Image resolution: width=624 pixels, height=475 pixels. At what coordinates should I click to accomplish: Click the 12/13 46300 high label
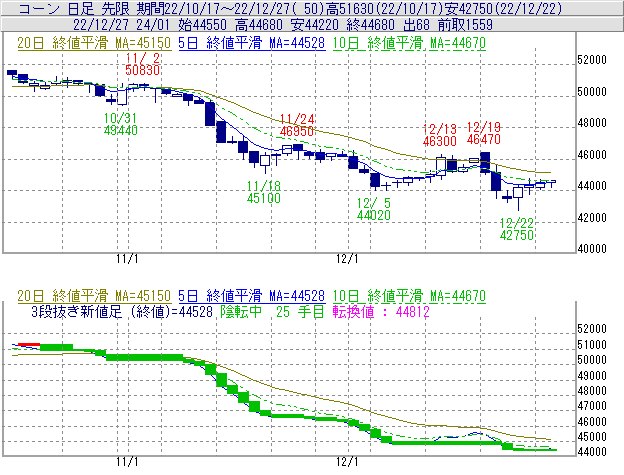click(439, 135)
